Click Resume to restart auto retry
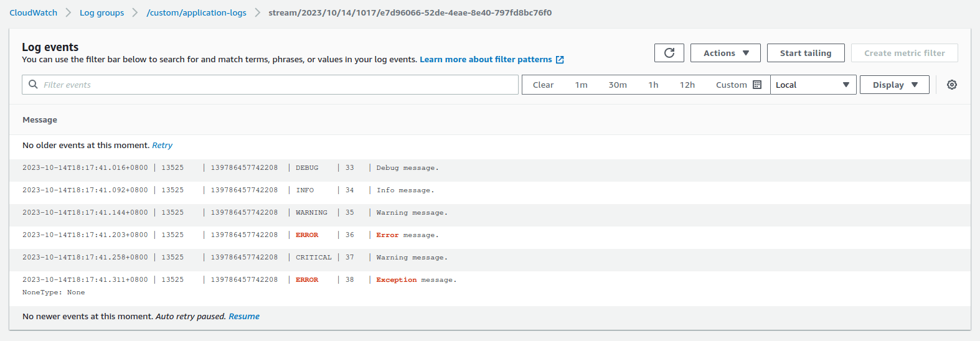The height and width of the screenshot is (341, 980). [x=244, y=316]
